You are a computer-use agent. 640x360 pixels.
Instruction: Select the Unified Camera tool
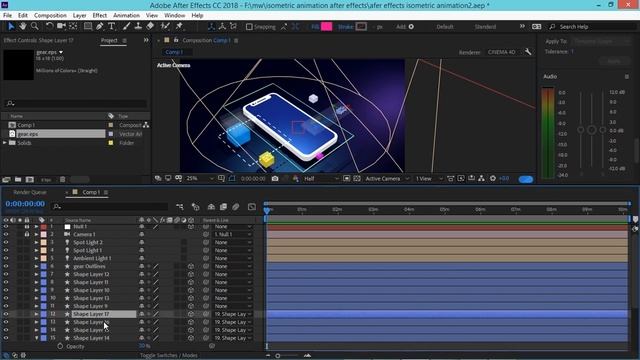pyautogui.click(x=61, y=27)
